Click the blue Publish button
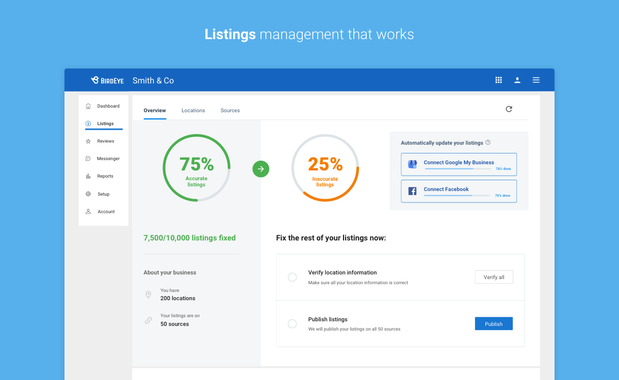Image resolution: width=619 pixels, height=380 pixels. click(493, 324)
